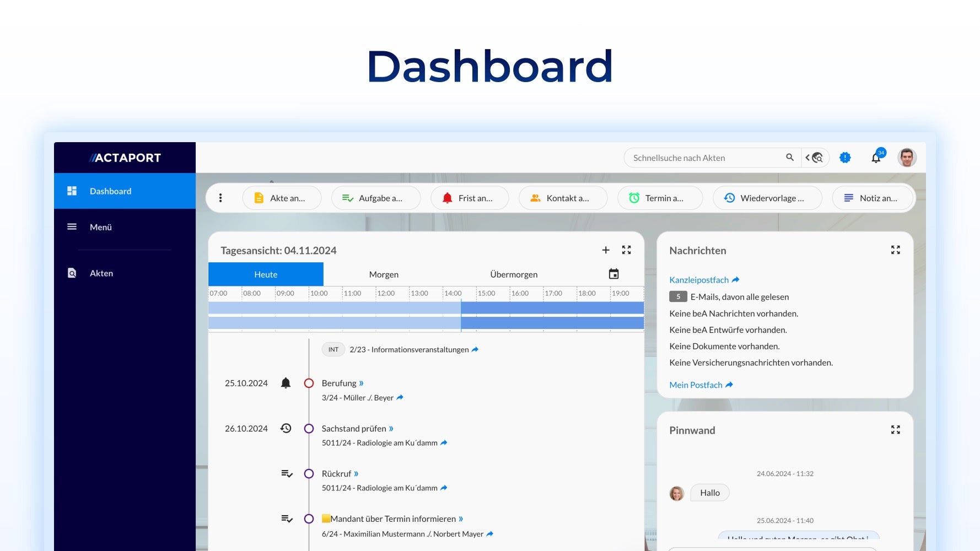The image size is (980, 551).
Task: Click the Wiedervorlage ... quick button
Action: tap(767, 198)
